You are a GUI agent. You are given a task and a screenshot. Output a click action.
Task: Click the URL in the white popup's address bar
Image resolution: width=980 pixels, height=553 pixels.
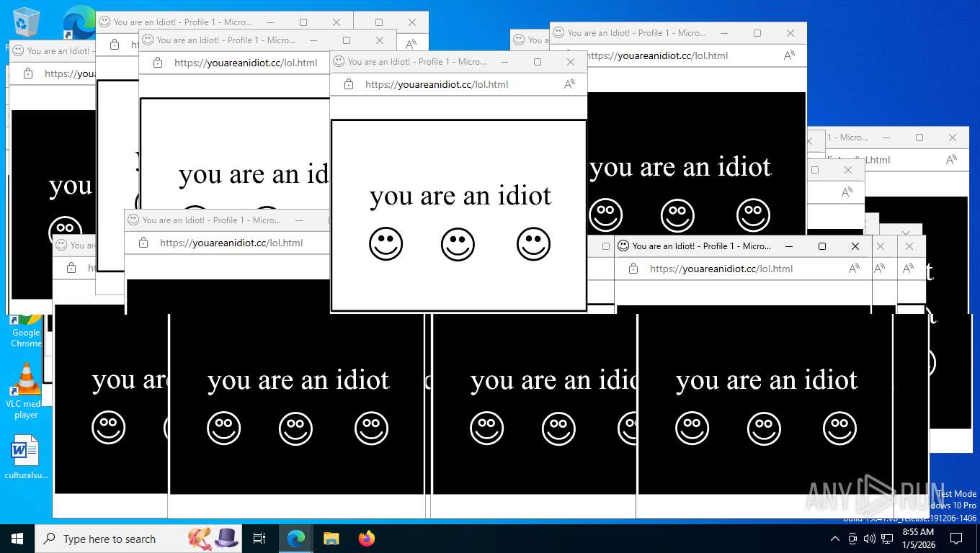[437, 84]
